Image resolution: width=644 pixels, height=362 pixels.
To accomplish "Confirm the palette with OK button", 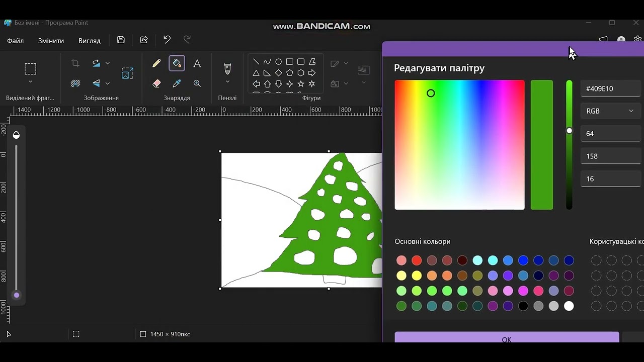I will (x=507, y=337).
